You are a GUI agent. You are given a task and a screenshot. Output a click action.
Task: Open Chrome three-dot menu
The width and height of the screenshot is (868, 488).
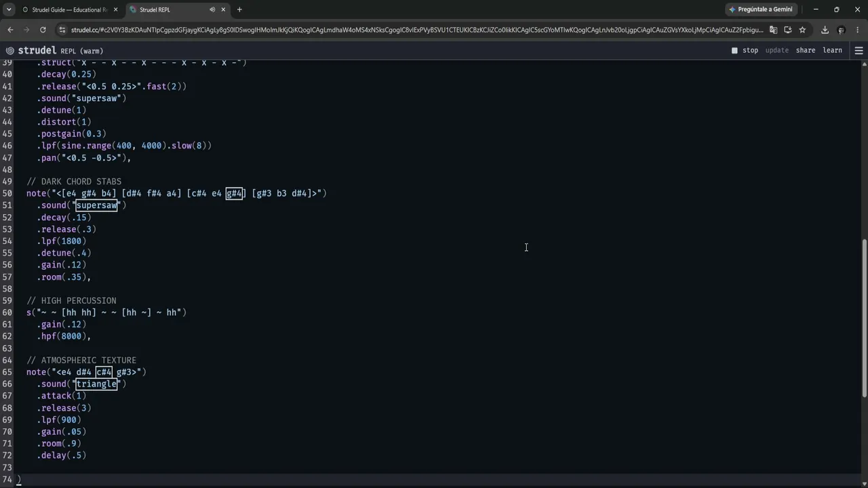pyautogui.click(x=858, y=30)
